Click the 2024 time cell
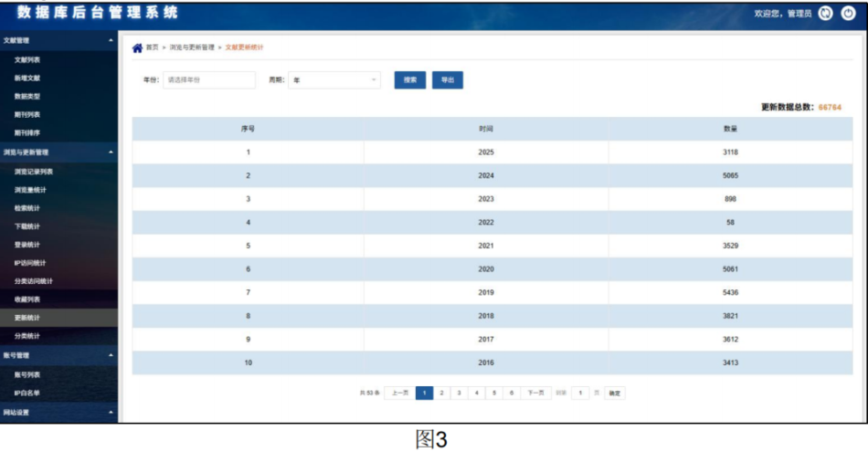The height and width of the screenshot is (452, 868). [486, 175]
